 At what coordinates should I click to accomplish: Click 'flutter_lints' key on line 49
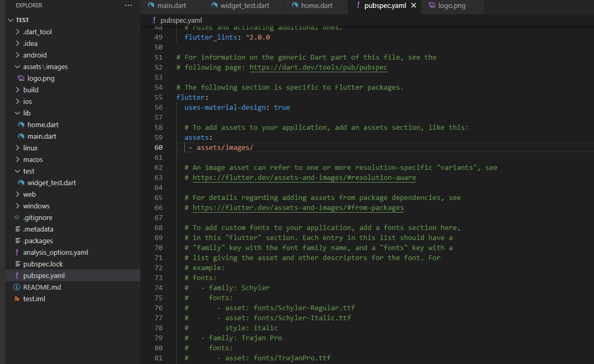click(211, 37)
